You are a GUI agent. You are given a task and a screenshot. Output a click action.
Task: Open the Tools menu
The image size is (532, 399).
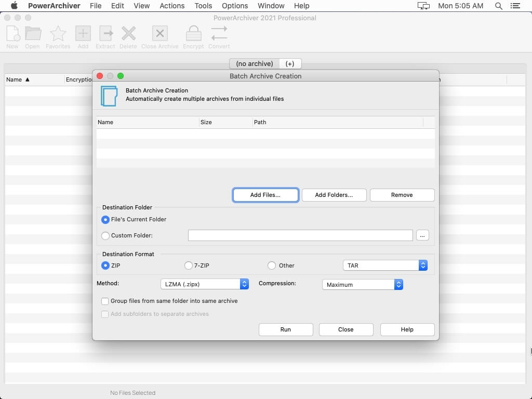pyautogui.click(x=203, y=6)
